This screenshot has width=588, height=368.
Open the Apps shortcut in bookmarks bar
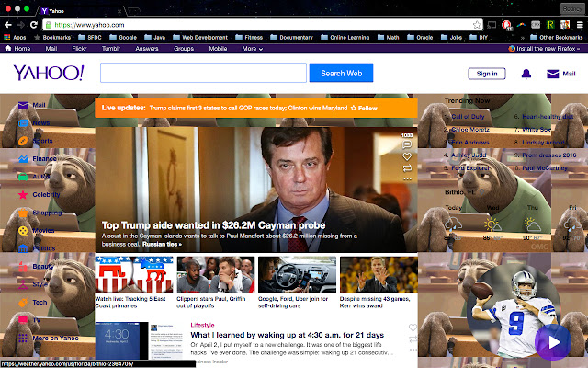15,37
